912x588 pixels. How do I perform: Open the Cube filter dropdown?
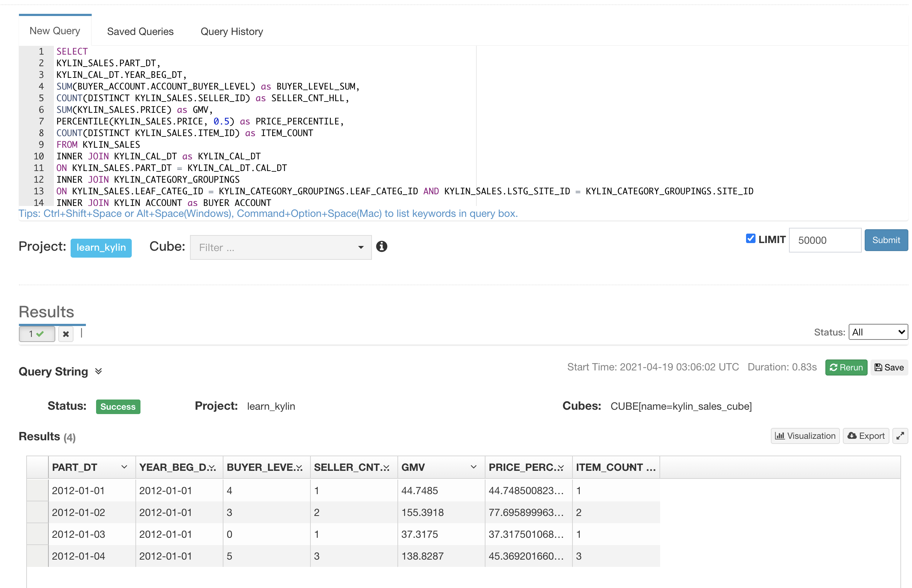(x=280, y=247)
